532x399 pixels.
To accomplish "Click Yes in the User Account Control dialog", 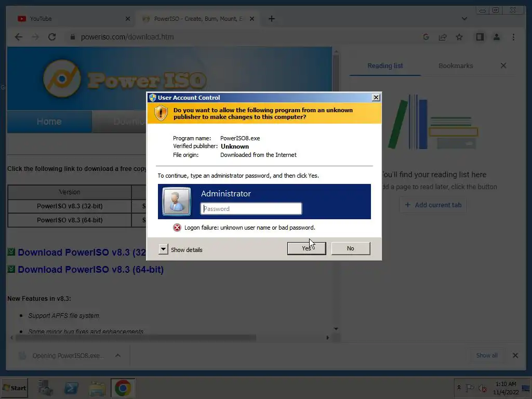I will 307,248.
